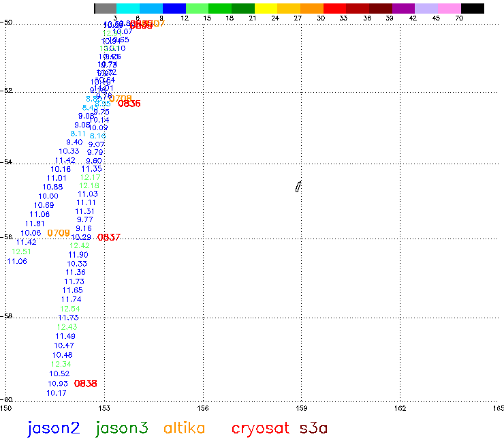
Task: Click the 9.16 data value
Action: 84,228
